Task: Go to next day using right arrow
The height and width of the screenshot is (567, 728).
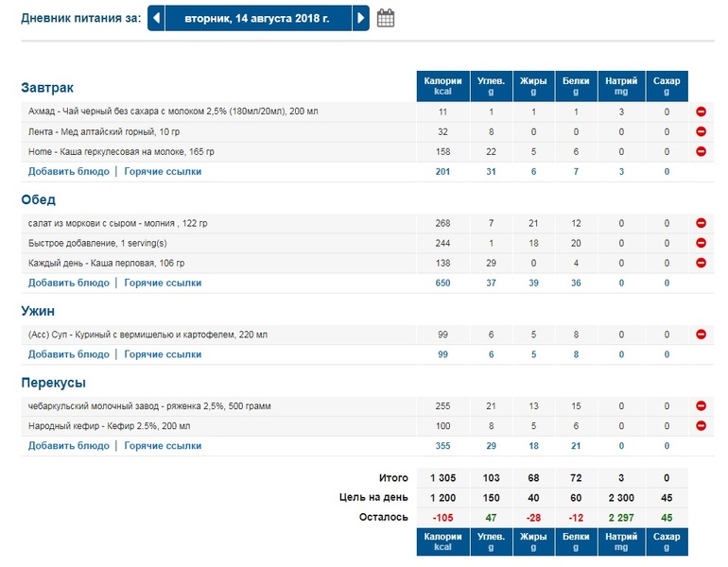Action: [360, 18]
